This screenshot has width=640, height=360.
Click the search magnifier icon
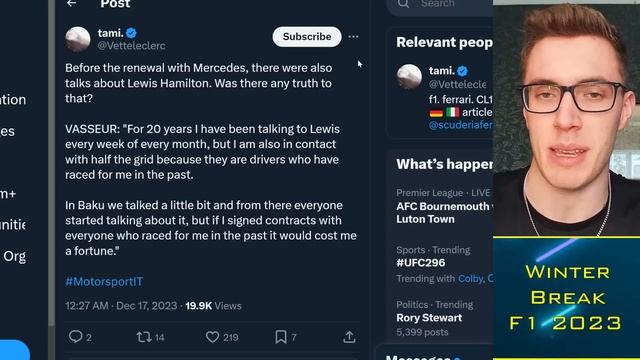click(403, 4)
